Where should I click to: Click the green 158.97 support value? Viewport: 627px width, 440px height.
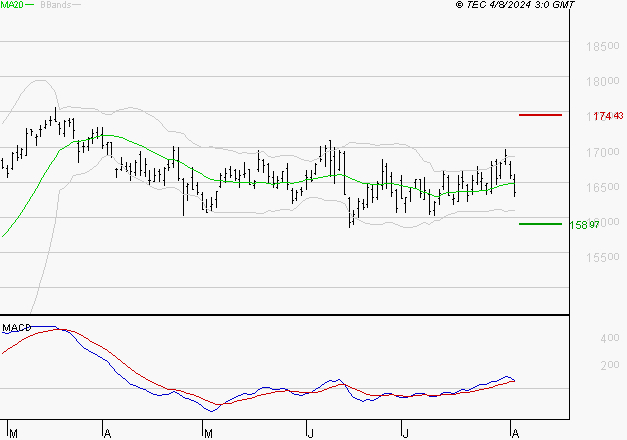pos(584,225)
